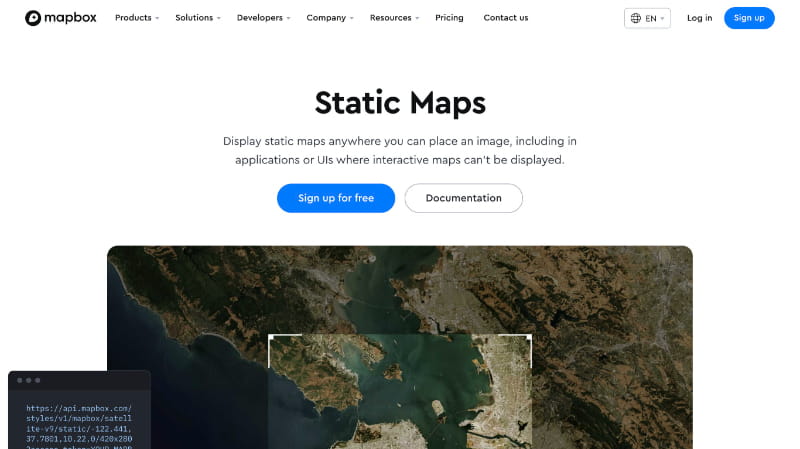
Task: Open the Documentation button
Action: pyautogui.click(x=463, y=198)
